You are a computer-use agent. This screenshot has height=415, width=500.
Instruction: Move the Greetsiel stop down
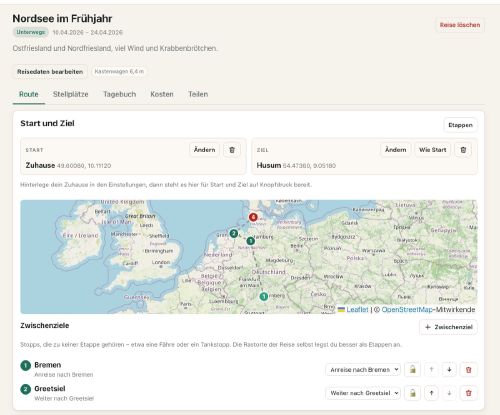449,393
